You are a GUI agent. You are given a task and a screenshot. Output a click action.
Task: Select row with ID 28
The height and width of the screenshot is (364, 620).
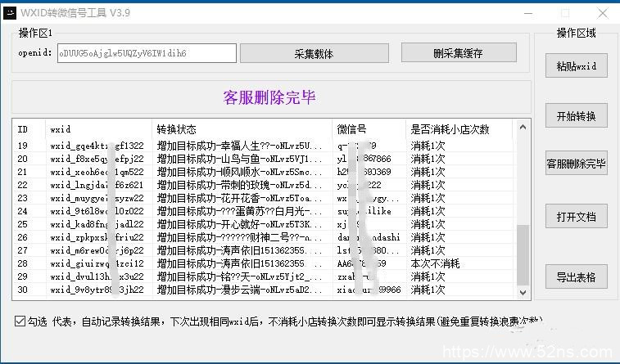tap(263, 263)
